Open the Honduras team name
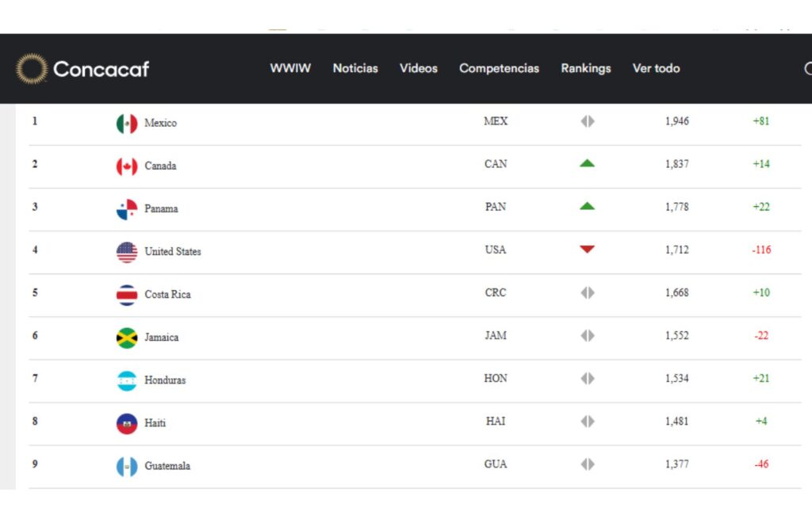 pos(165,380)
